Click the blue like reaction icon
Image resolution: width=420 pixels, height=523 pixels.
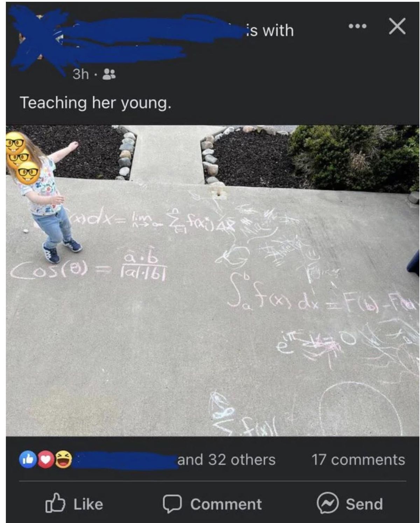point(28,459)
